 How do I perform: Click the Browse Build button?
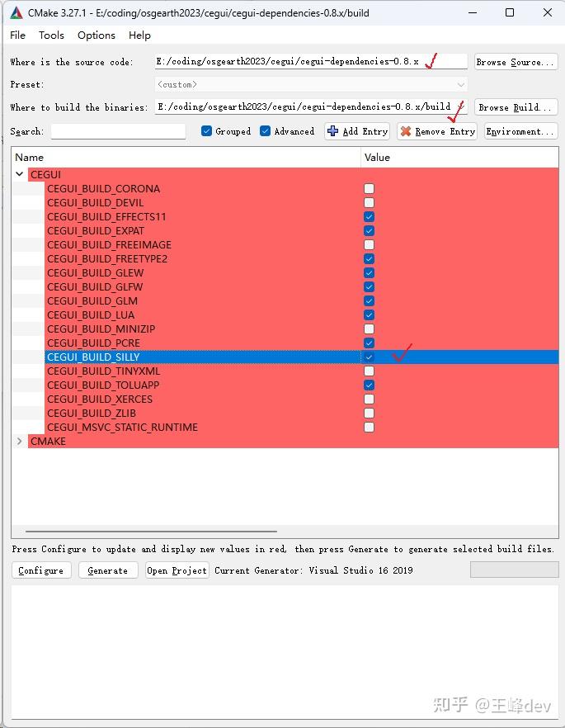pyautogui.click(x=516, y=107)
